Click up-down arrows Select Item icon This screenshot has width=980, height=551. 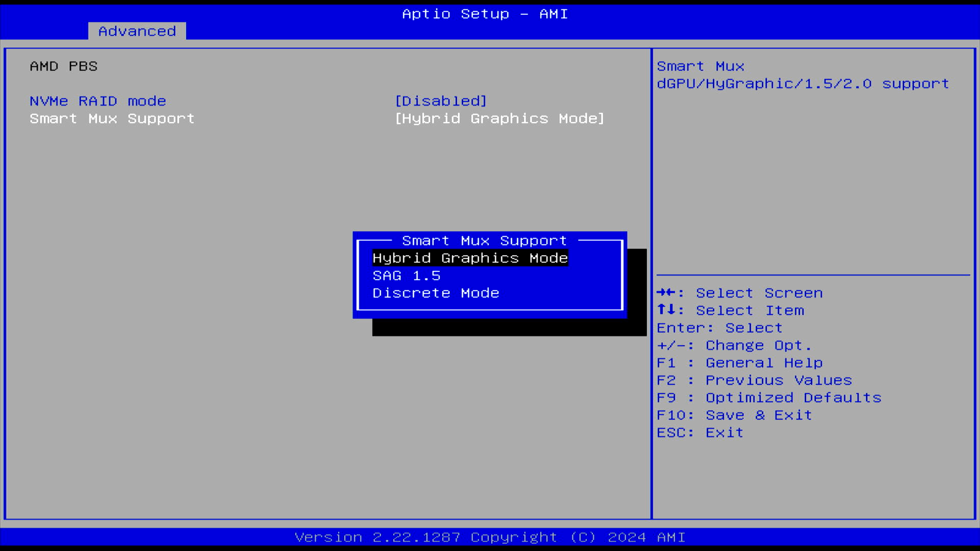666,310
